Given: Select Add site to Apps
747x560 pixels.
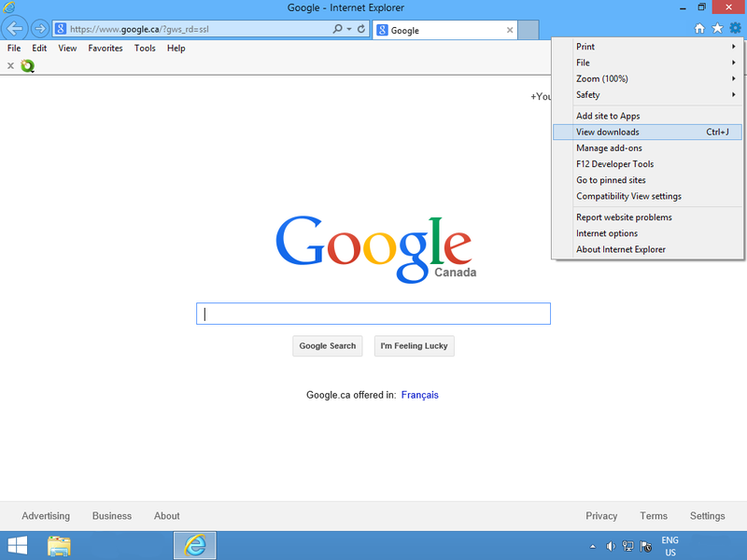Looking at the screenshot, I should 647,116.
